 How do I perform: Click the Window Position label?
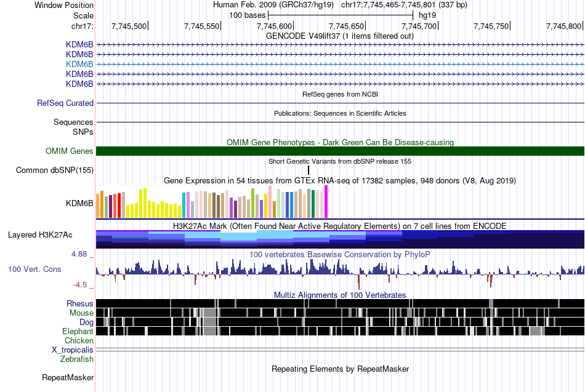click(x=64, y=5)
